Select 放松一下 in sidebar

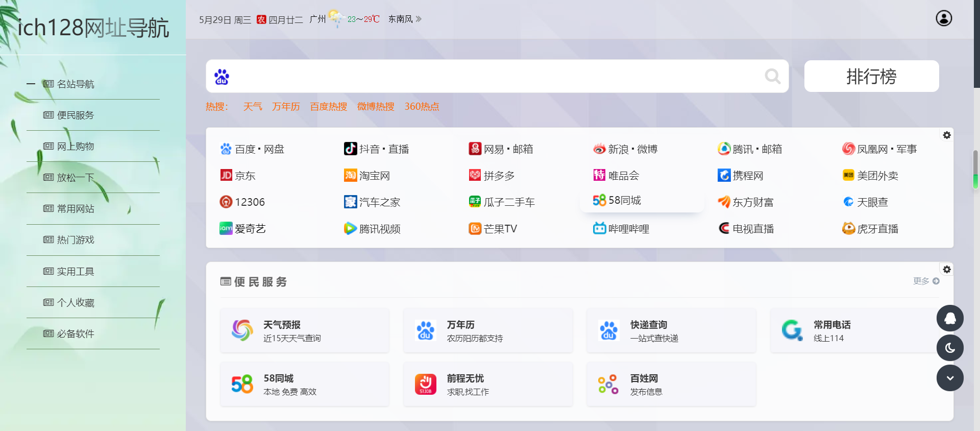point(69,177)
